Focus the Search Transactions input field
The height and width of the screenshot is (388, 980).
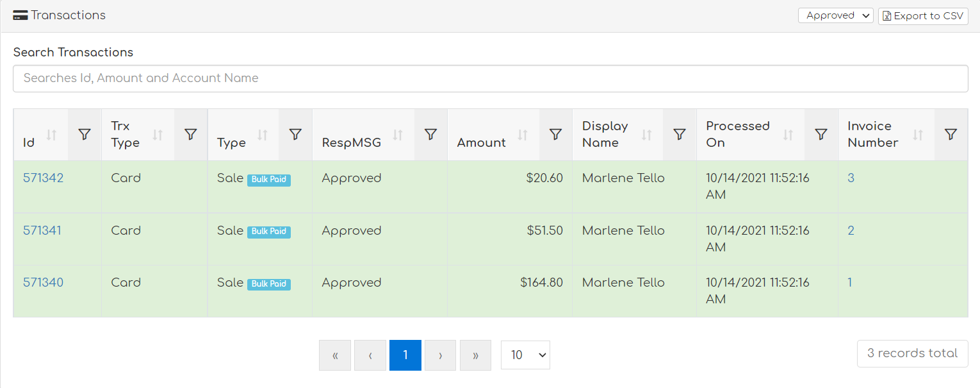click(490, 78)
